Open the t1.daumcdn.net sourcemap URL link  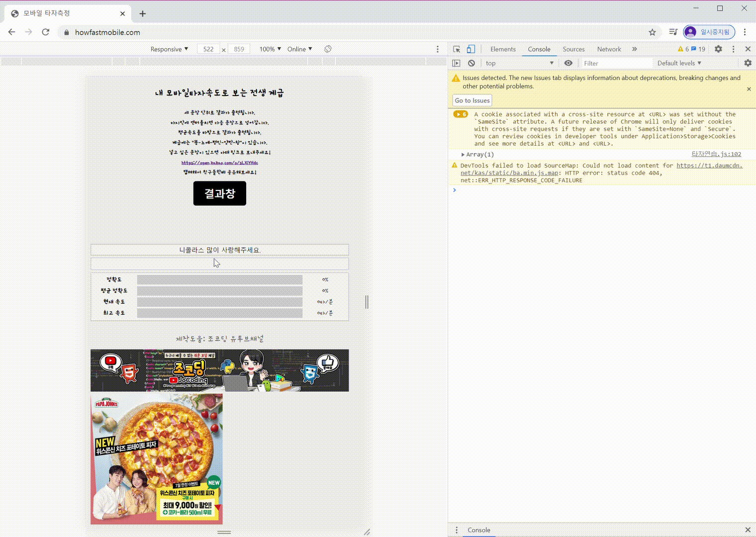(x=709, y=166)
